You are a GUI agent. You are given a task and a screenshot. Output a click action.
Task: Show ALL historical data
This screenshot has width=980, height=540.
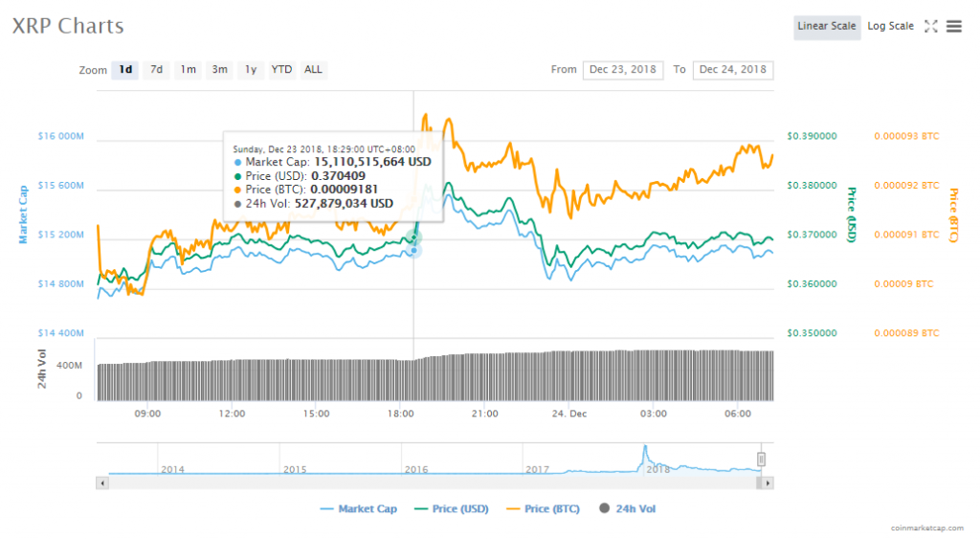313,70
